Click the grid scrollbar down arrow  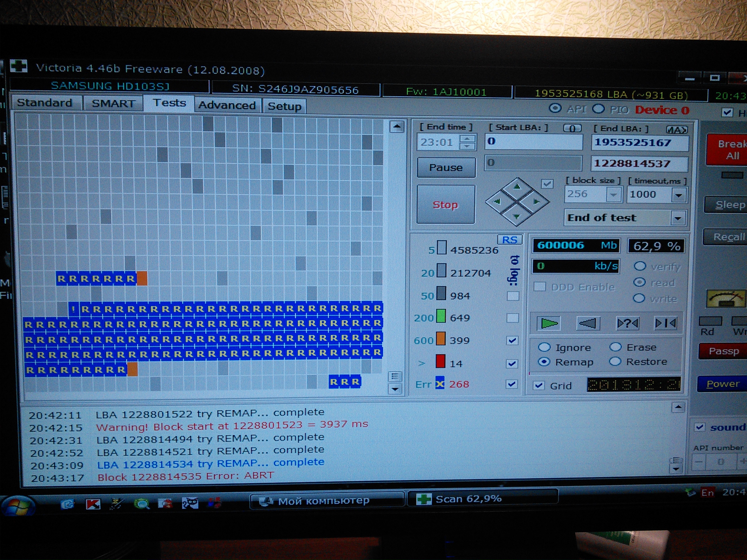tap(395, 389)
